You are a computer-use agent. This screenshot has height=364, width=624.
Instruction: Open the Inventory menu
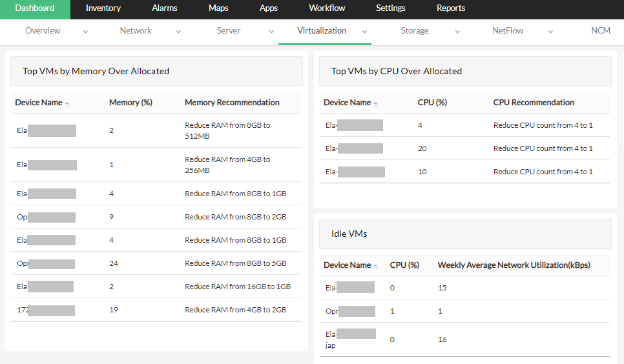point(103,8)
